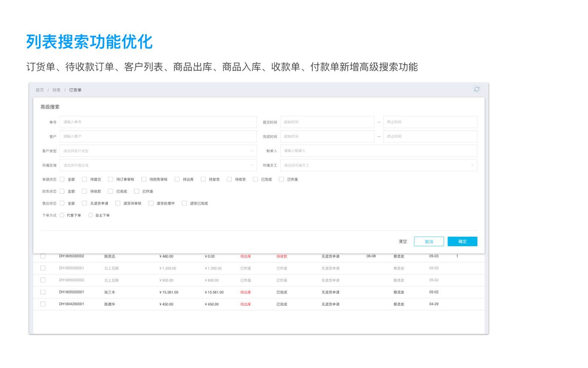Focus the 单号 input field

[x=158, y=122]
